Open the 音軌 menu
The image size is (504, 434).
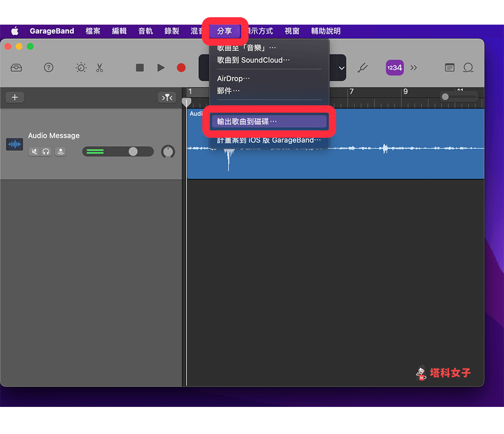146,31
